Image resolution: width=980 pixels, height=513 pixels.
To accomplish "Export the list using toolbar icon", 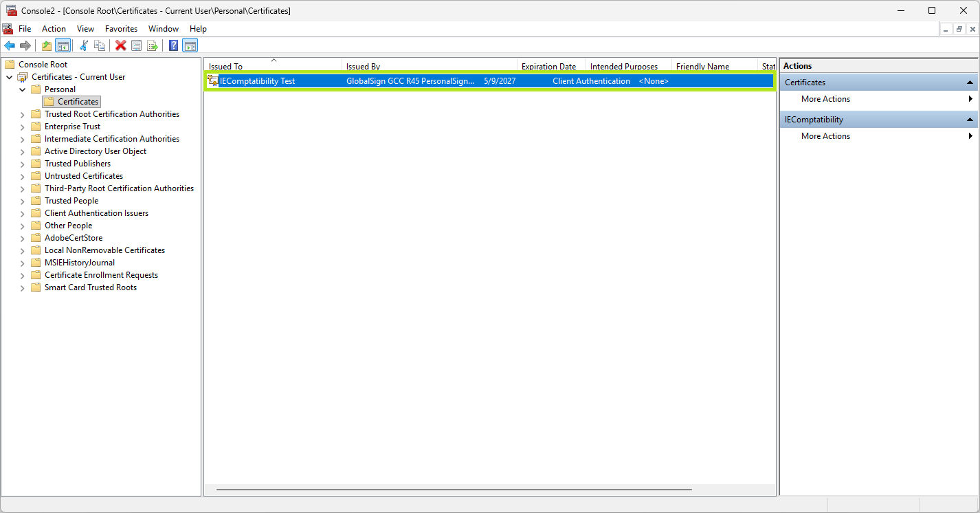I will (x=152, y=45).
